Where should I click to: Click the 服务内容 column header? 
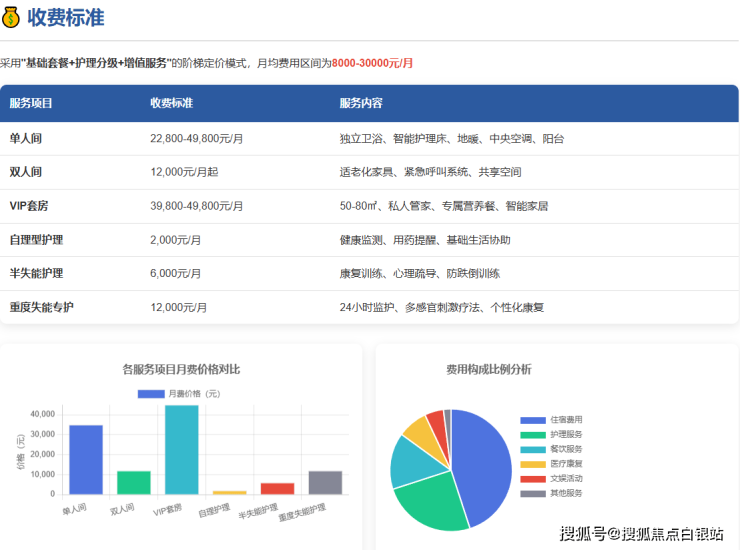(361, 103)
